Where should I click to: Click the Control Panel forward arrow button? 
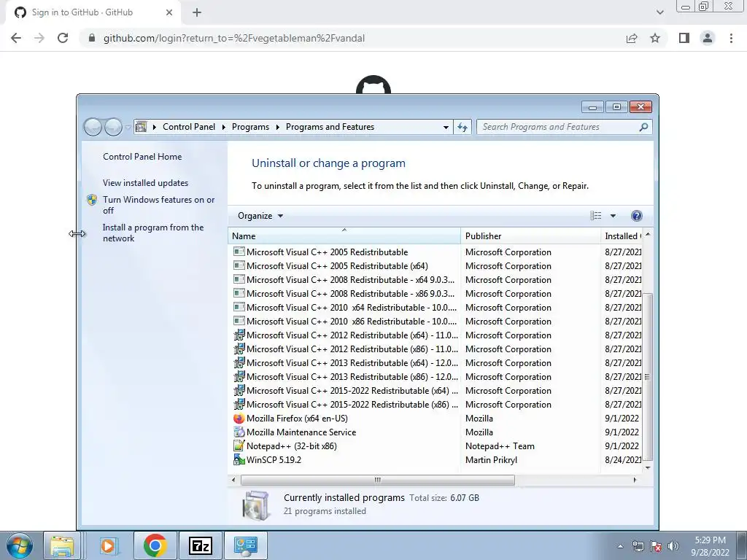pos(113,127)
